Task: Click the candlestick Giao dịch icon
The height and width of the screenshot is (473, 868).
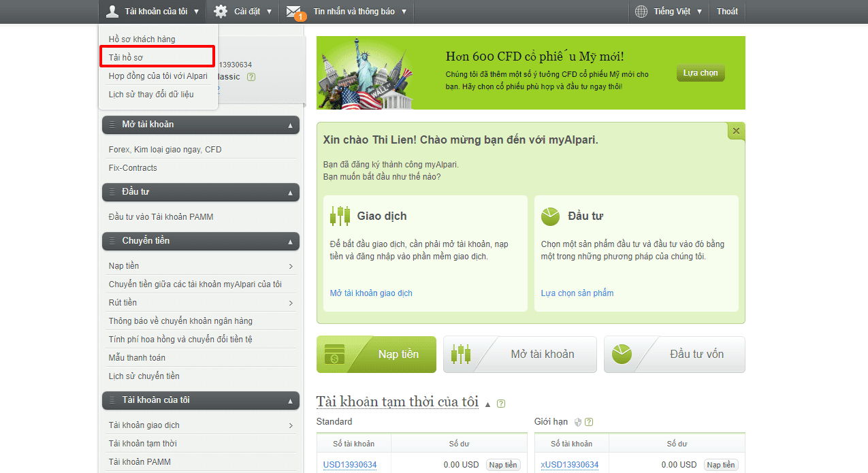Action: tap(340, 216)
